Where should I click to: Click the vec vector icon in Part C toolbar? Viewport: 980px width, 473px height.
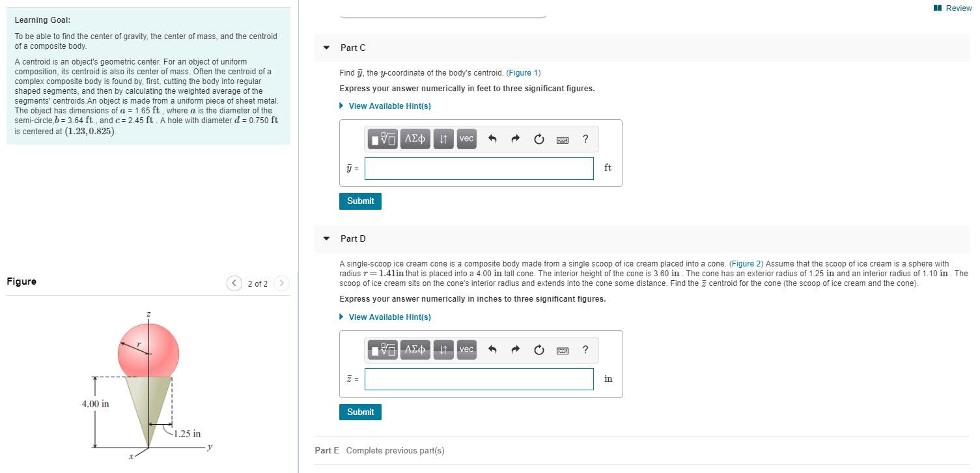click(x=466, y=139)
